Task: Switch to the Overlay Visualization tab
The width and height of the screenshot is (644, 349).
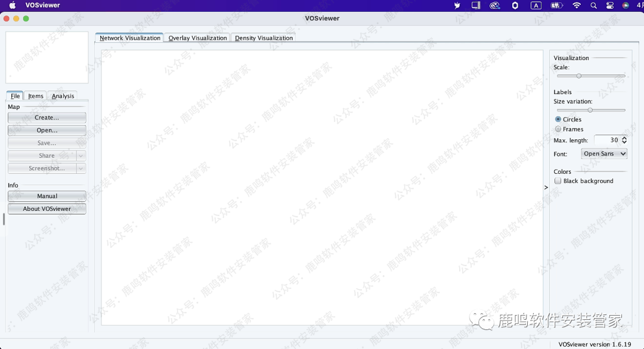Action: pos(197,38)
